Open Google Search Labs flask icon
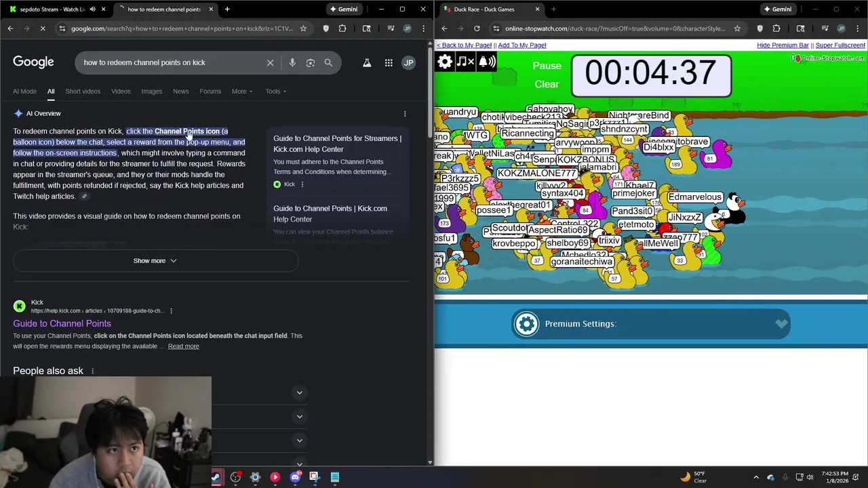The image size is (868, 488). 367,62
